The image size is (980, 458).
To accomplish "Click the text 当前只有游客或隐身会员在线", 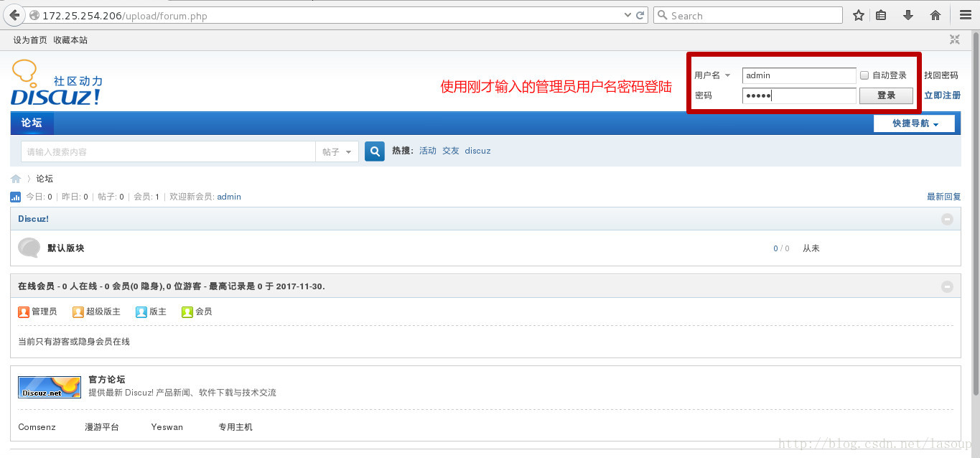I will (x=74, y=342).
